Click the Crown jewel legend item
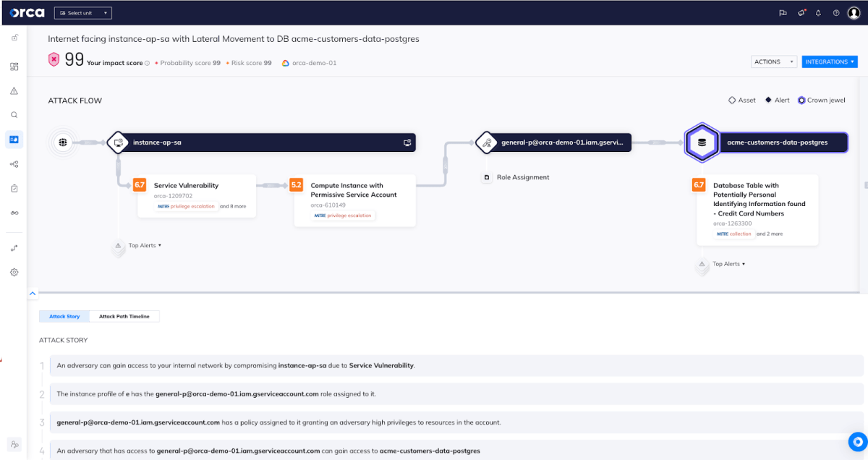868x460 pixels. (x=822, y=101)
